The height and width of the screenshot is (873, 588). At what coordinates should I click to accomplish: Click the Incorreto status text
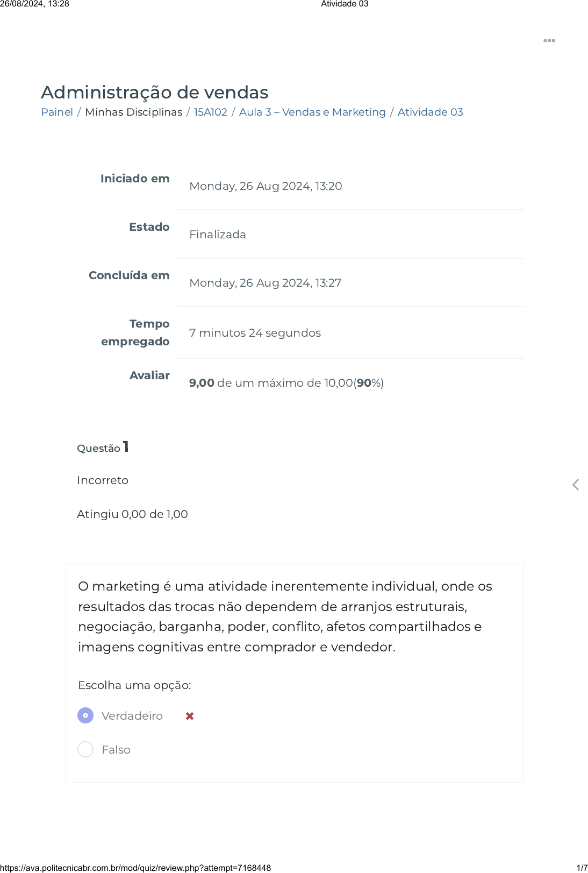pyautogui.click(x=103, y=480)
